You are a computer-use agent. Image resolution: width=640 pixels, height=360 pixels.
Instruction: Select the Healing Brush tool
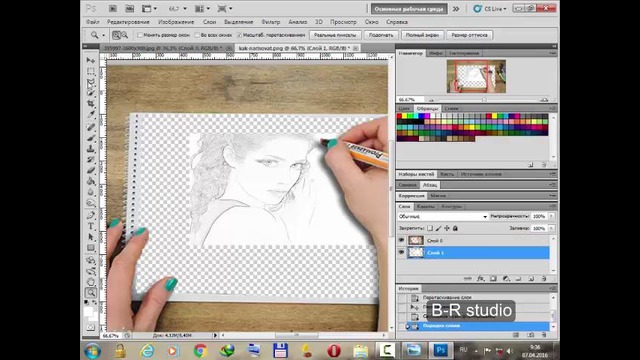[x=91, y=127]
